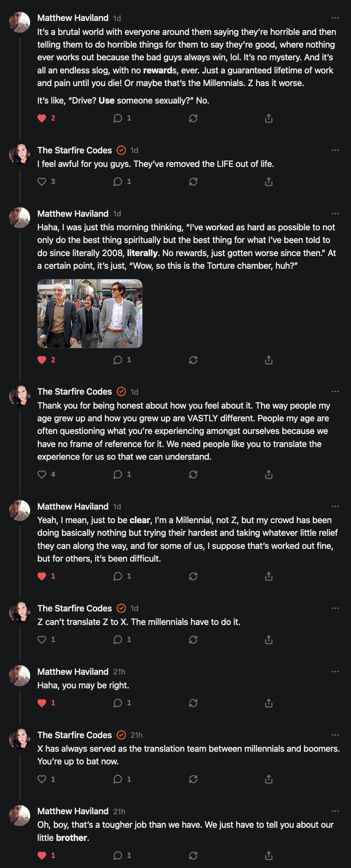Open the three men photo attachment
Image resolution: width=351 pixels, height=868 pixels.
(90, 313)
